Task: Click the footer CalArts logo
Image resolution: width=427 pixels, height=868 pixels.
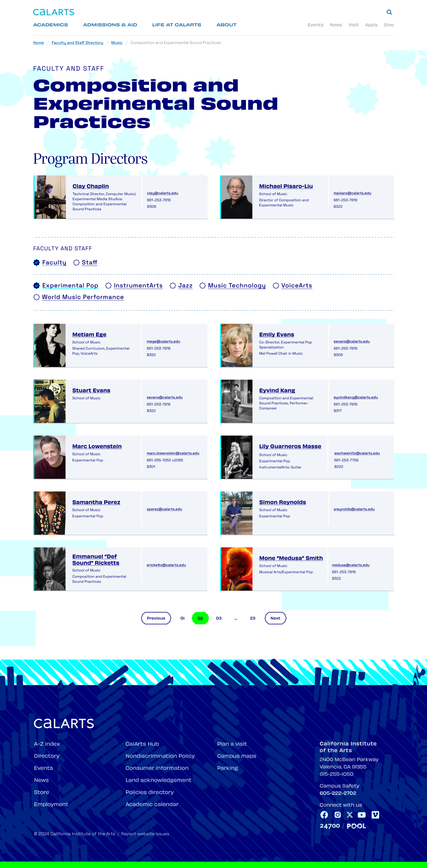Action: click(64, 723)
